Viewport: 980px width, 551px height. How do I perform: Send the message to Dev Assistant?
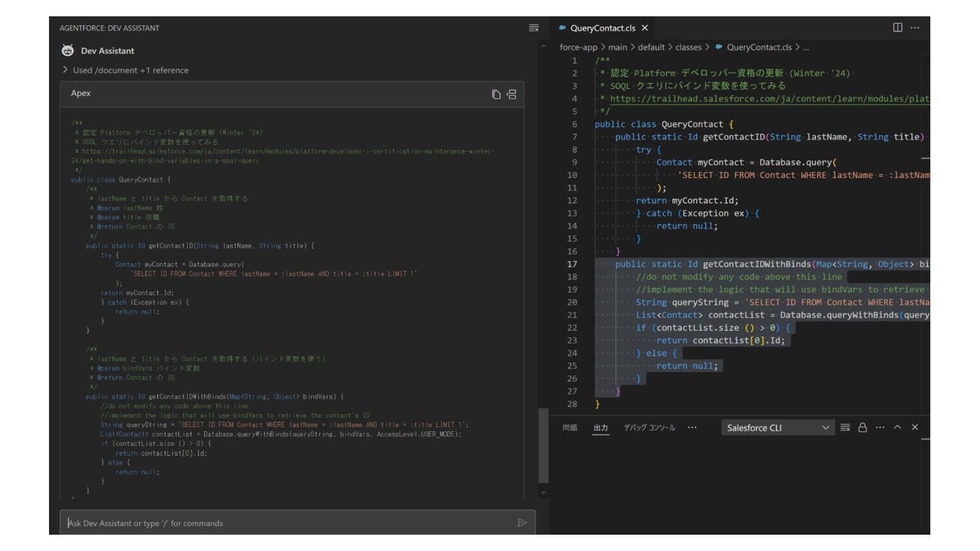click(x=522, y=523)
